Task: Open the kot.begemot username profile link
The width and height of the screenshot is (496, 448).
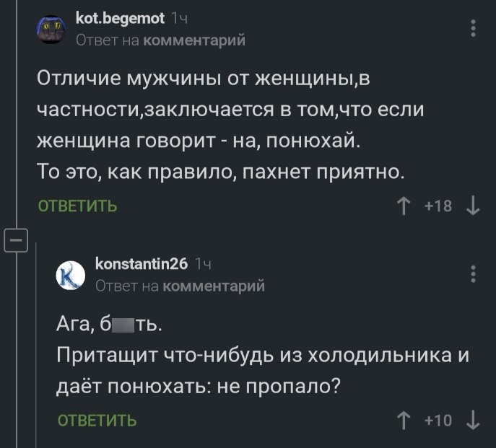Action: pos(120,18)
